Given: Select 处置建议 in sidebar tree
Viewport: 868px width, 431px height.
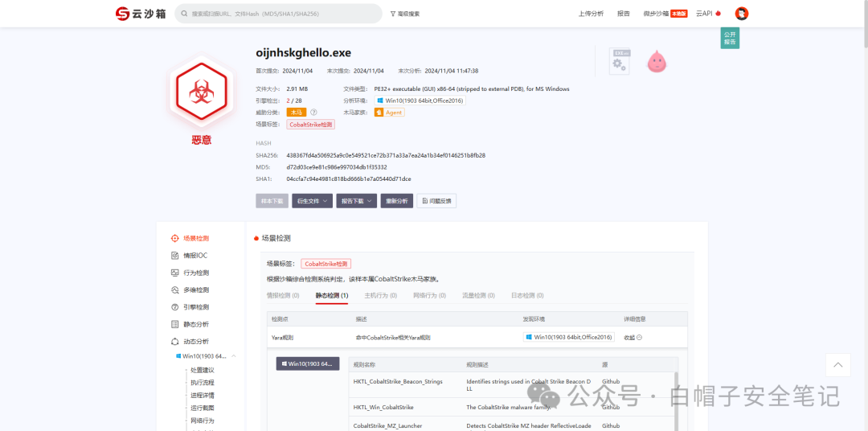Looking at the screenshot, I should 202,370.
